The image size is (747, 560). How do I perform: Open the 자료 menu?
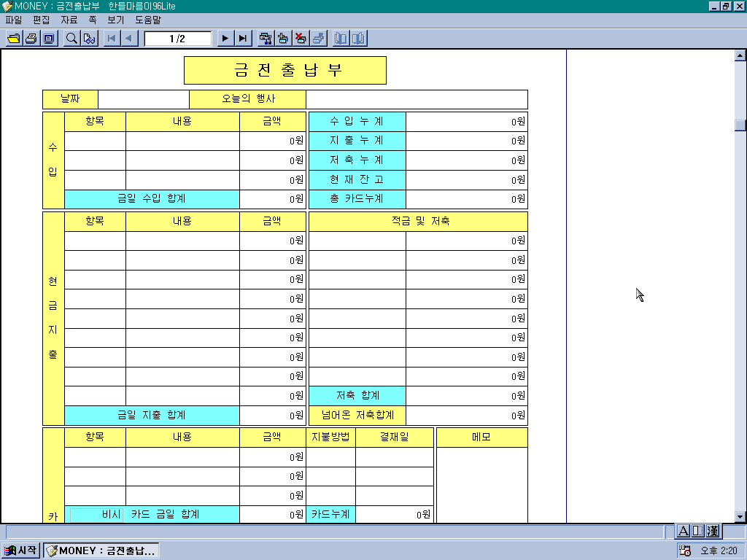69,20
